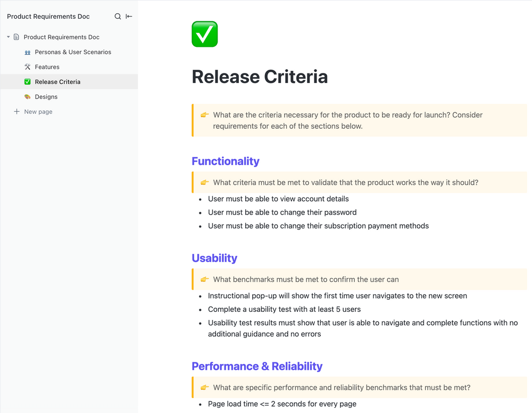Image resolution: width=532 pixels, height=413 pixels.
Task: Click the Usability heading
Action: point(214,258)
